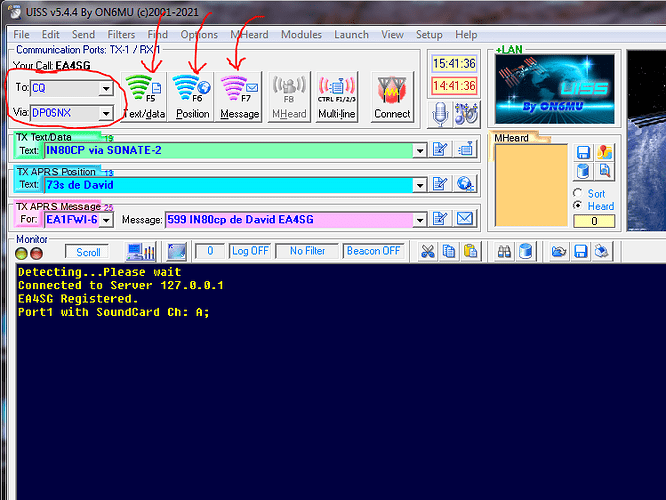Click the Connect antenna button
Image resolution: width=666 pixels, height=500 pixels.
[392, 97]
